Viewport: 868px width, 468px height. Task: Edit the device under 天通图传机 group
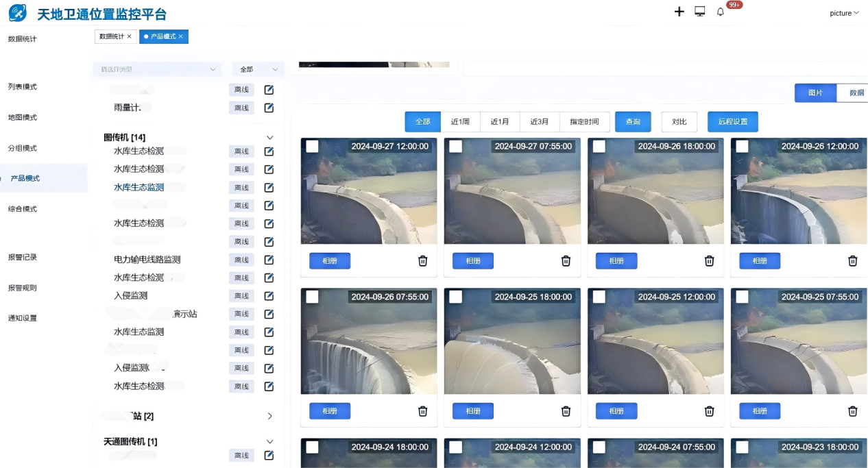coord(269,456)
